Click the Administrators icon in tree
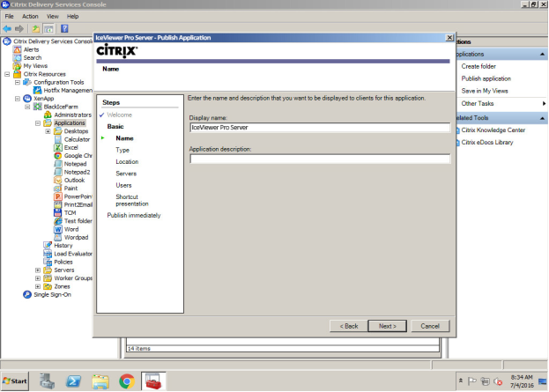 [x=48, y=115]
